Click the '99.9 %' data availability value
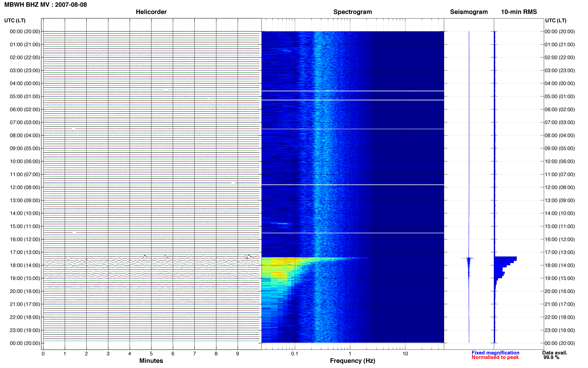 [551, 357]
